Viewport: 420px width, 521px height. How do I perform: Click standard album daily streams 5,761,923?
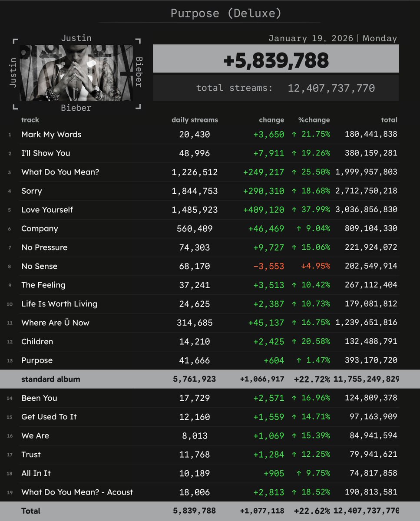click(x=195, y=379)
